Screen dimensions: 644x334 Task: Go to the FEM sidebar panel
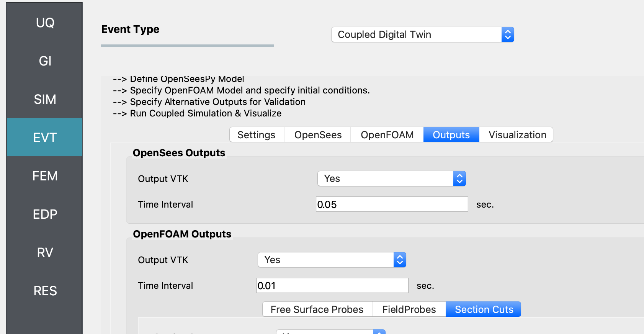tap(45, 176)
